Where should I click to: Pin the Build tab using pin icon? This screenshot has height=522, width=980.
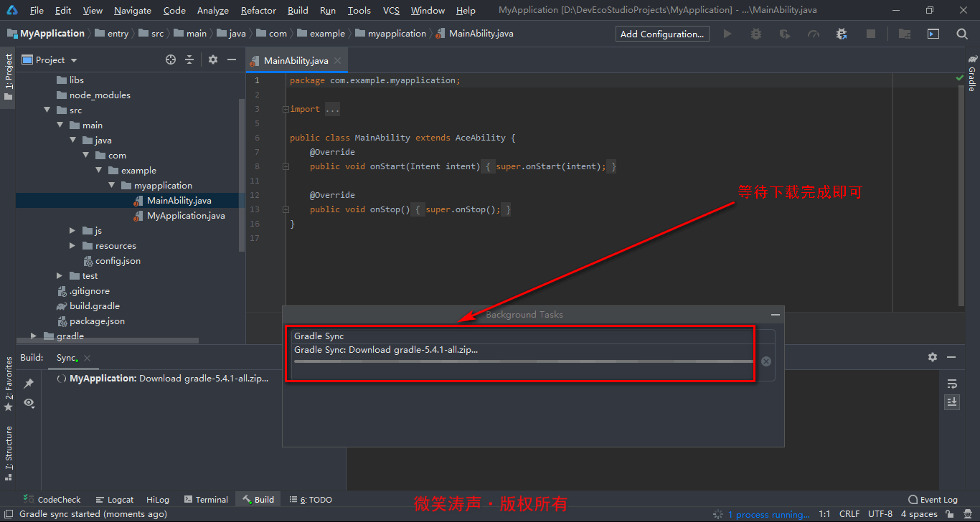[29, 384]
